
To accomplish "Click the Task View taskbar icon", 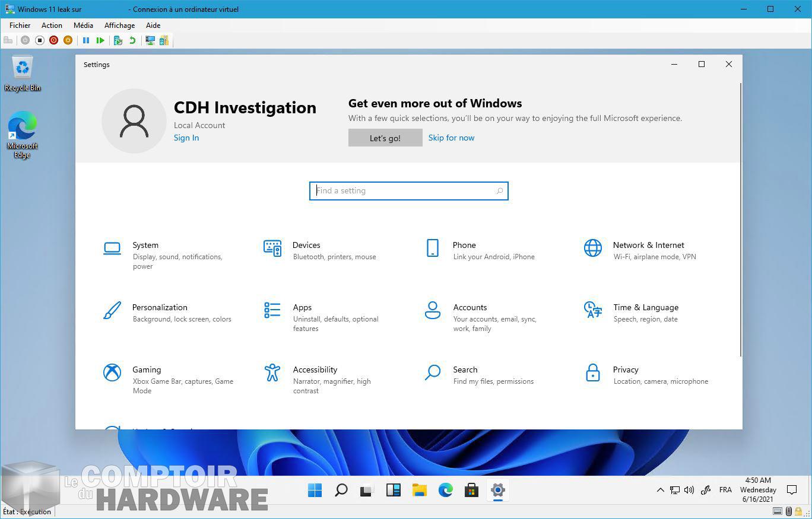I will tap(367, 490).
